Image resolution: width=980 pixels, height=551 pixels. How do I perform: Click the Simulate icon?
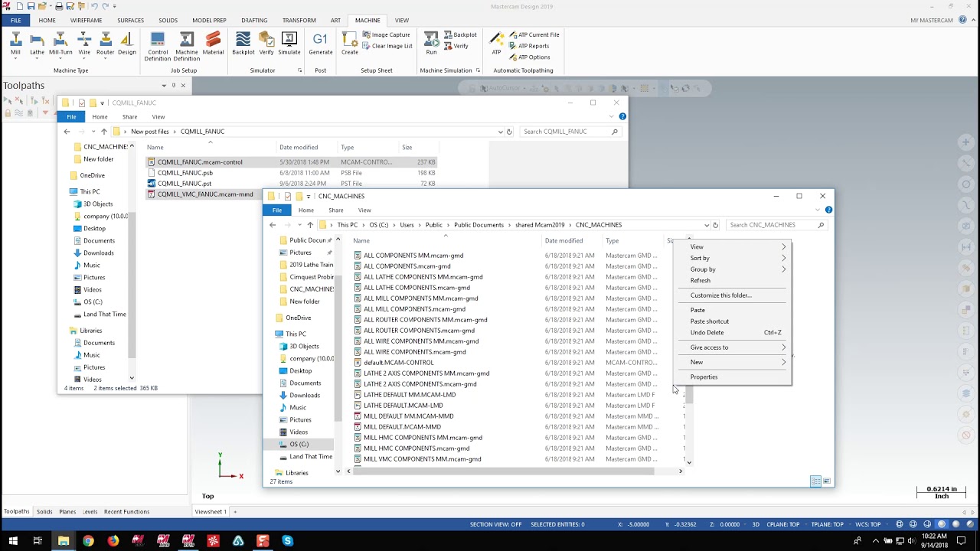[x=289, y=44]
